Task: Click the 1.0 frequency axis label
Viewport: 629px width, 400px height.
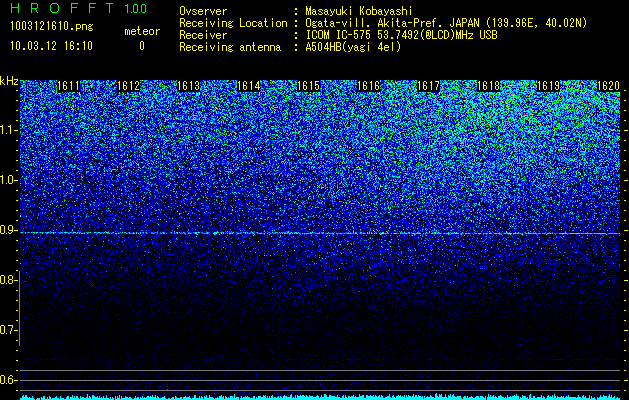Action: click(x=8, y=180)
